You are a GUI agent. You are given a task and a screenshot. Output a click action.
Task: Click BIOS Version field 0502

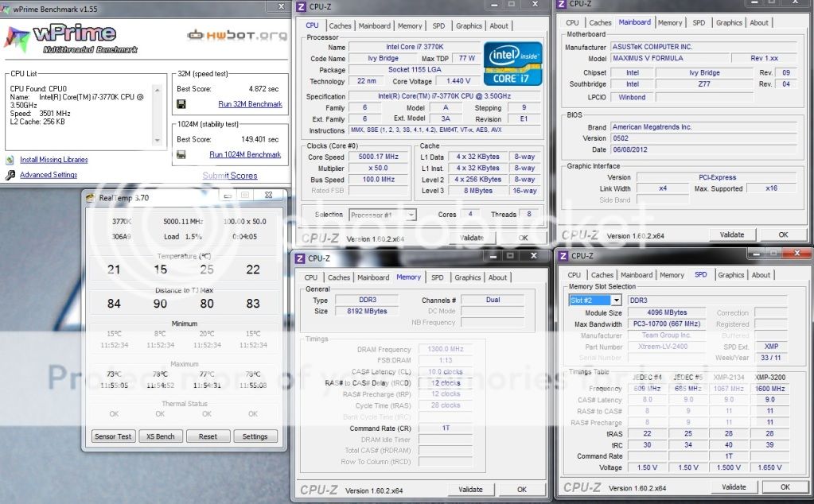(703, 138)
